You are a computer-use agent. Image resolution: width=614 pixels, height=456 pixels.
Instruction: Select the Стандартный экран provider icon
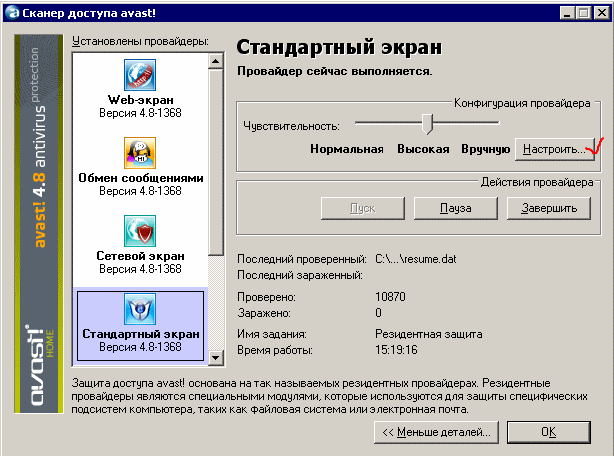coord(140,309)
